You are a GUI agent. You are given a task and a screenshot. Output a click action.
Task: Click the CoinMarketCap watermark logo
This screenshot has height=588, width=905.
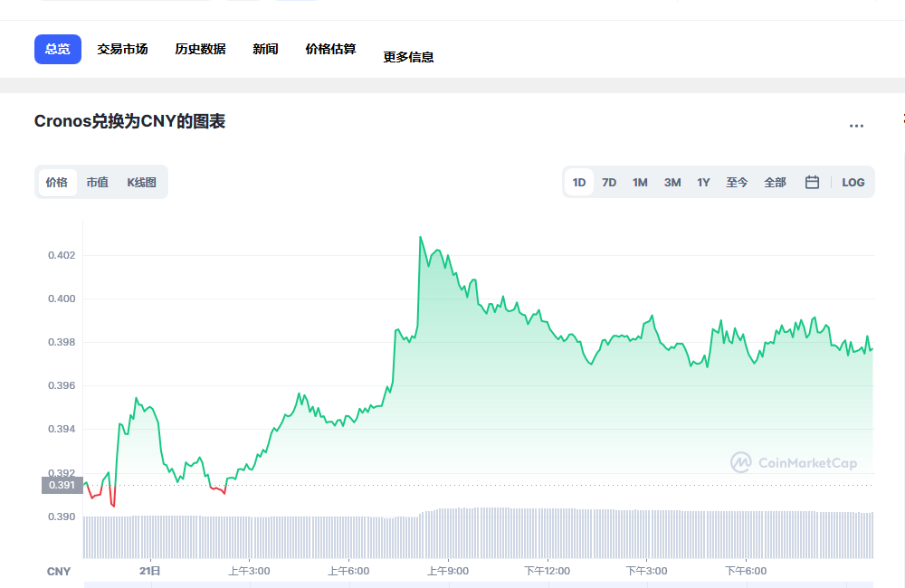pos(796,461)
